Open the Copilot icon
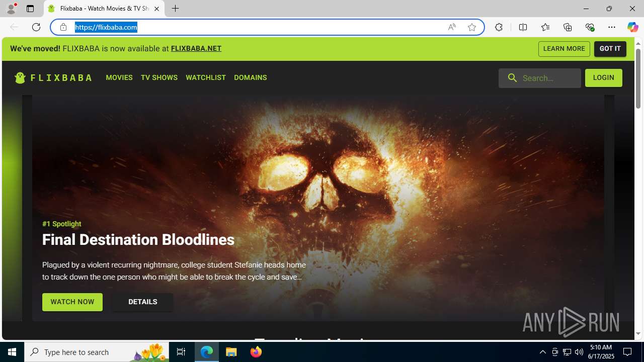 (x=632, y=27)
